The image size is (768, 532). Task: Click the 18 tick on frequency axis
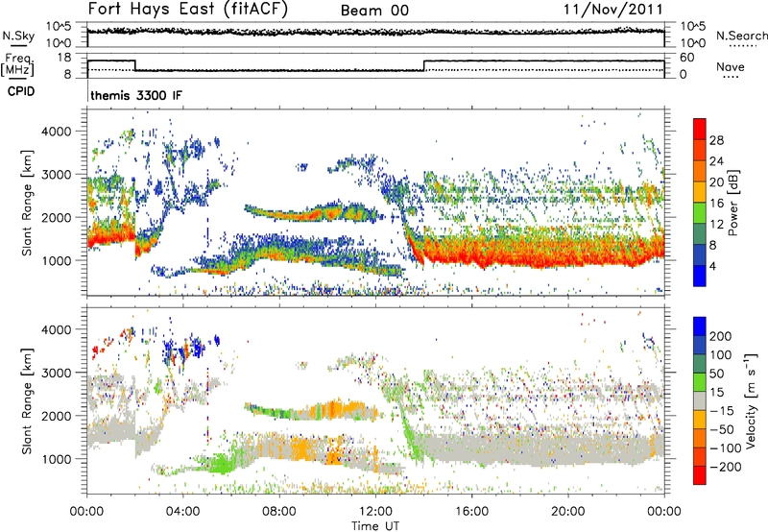click(x=63, y=58)
